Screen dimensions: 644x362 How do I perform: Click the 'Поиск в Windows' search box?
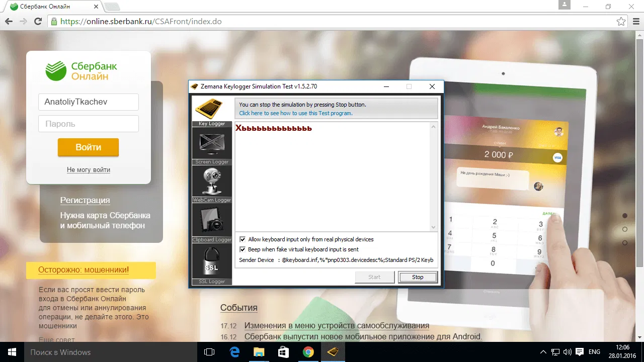(111, 352)
